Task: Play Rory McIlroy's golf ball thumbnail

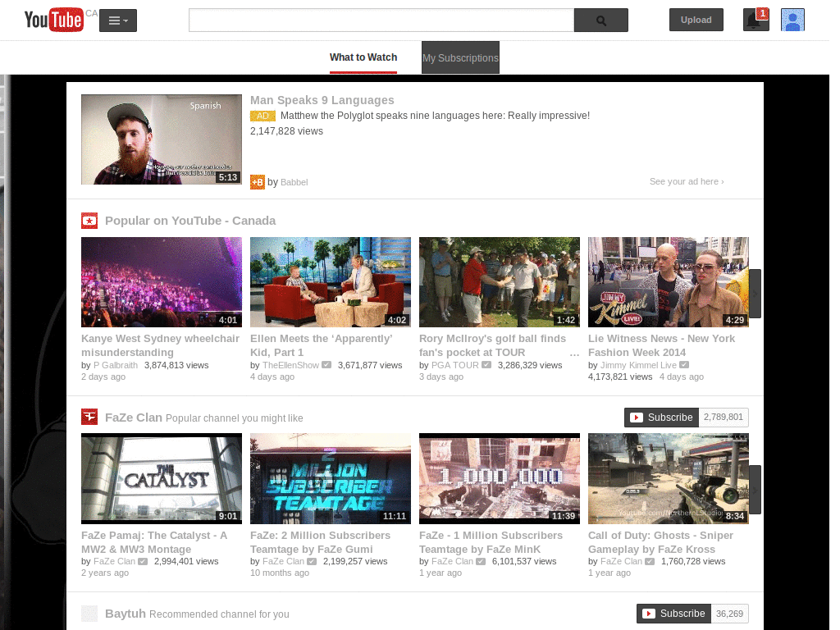Action: tap(500, 282)
